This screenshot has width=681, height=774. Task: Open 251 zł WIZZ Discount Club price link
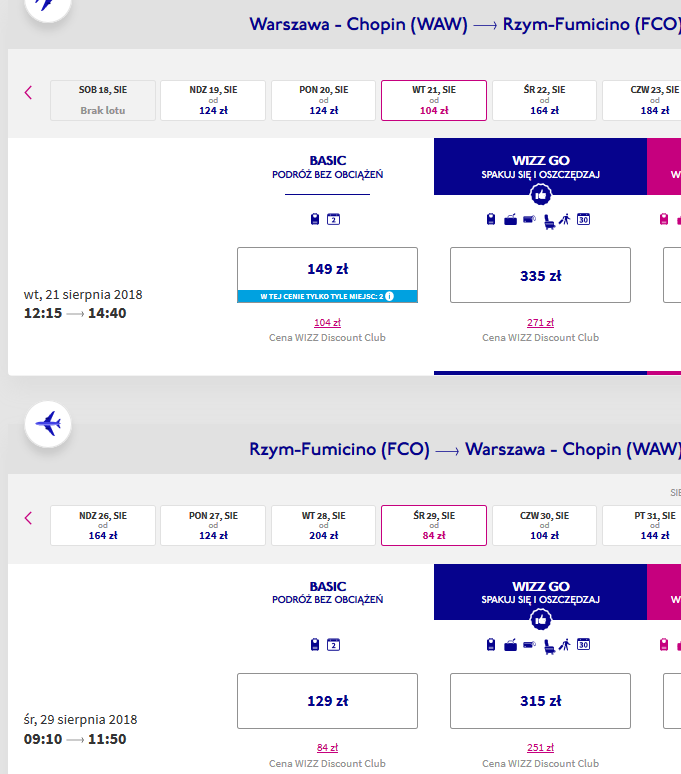coord(540,747)
